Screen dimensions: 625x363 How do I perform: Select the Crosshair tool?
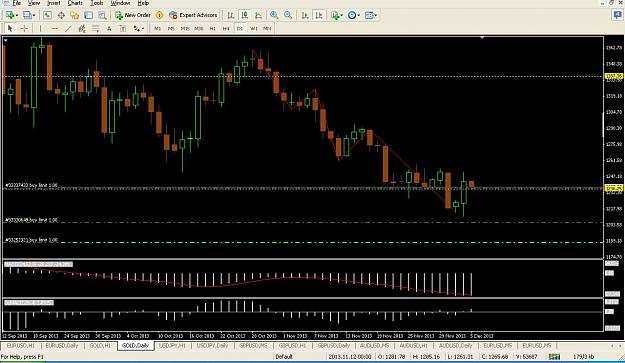coord(24,28)
